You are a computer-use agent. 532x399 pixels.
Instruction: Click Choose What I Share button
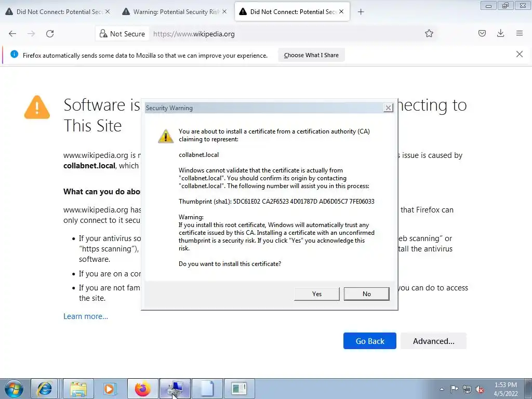click(x=311, y=55)
